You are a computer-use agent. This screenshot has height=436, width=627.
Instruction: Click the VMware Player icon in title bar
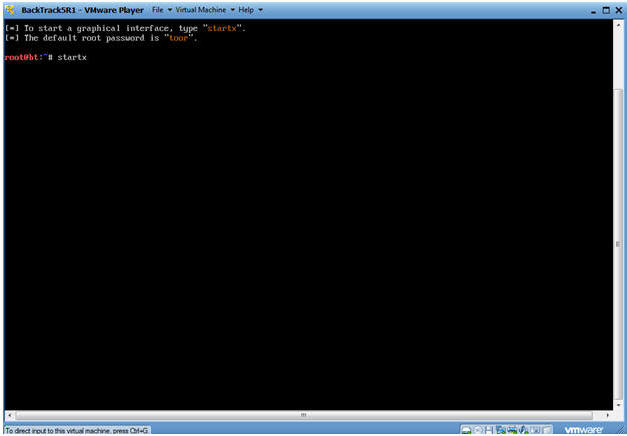pyautogui.click(x=10, y=10)
